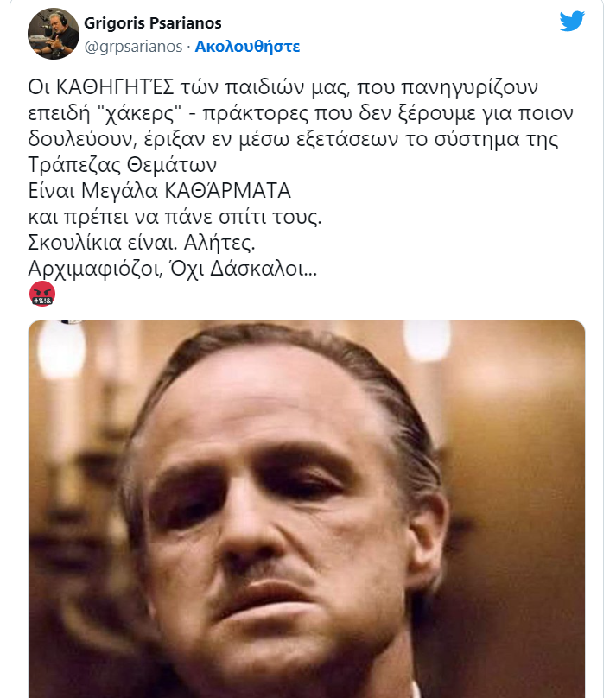The width and height of the screenshot is (616, 698).
Task: Click the blue Twitter bird icon
Action: [x=572, y=21]
